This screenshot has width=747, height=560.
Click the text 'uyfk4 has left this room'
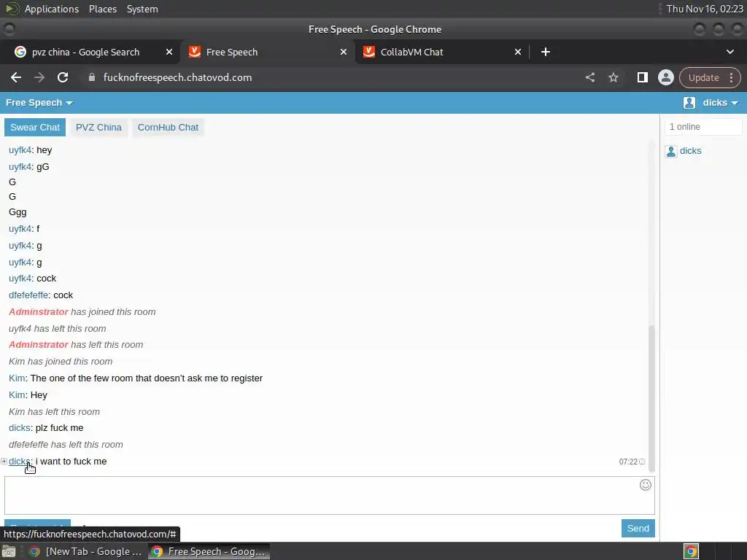point(57,329)
